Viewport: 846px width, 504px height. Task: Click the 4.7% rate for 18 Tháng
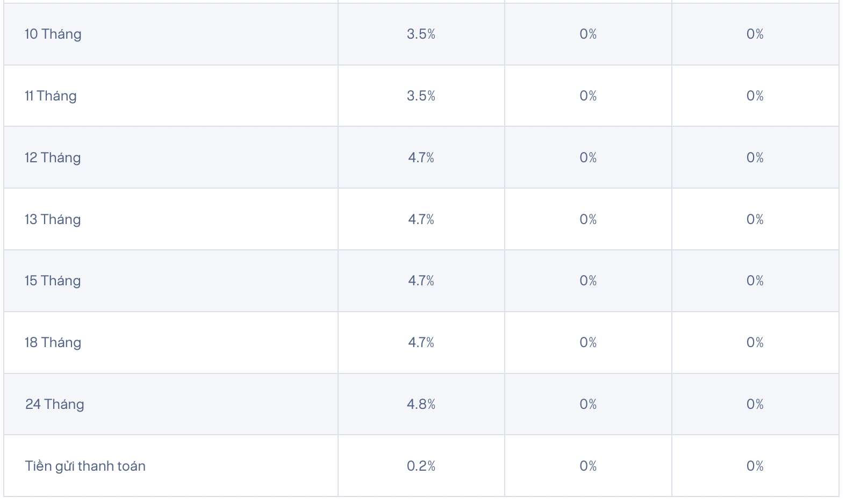click(x=421, y=343)
